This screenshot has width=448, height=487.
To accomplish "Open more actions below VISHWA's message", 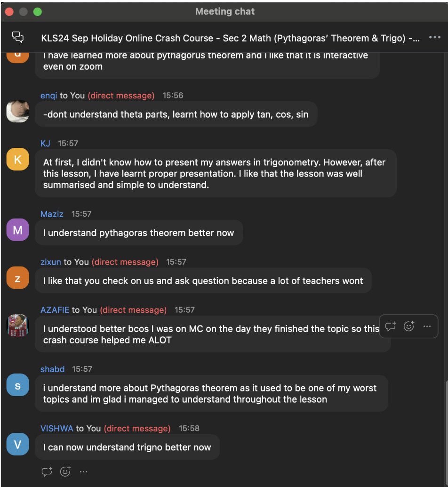I will pos(83,471).
